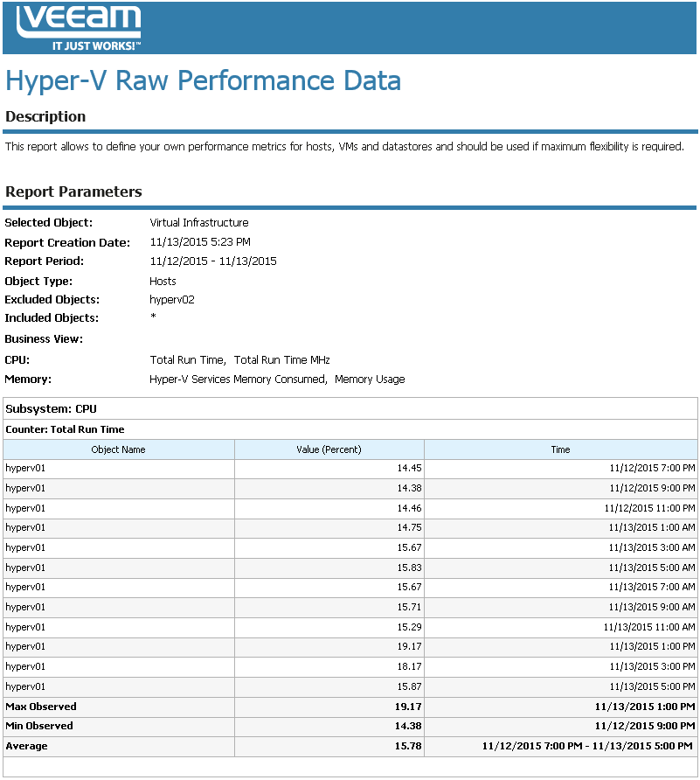Select the Report Parameters section heading
The width and height of the screenshot is (700, 780).
click(73, 192)
